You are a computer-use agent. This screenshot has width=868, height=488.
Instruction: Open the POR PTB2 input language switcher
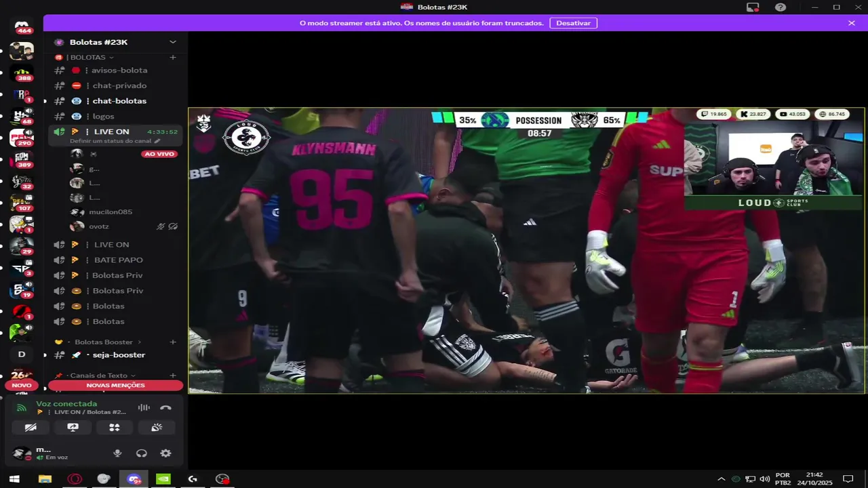click(783, 479)
